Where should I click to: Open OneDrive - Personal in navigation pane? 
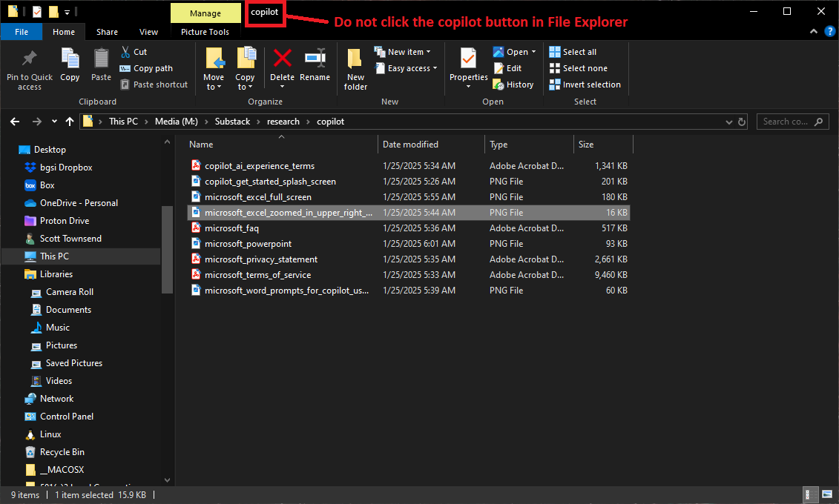tap(79, 203)
